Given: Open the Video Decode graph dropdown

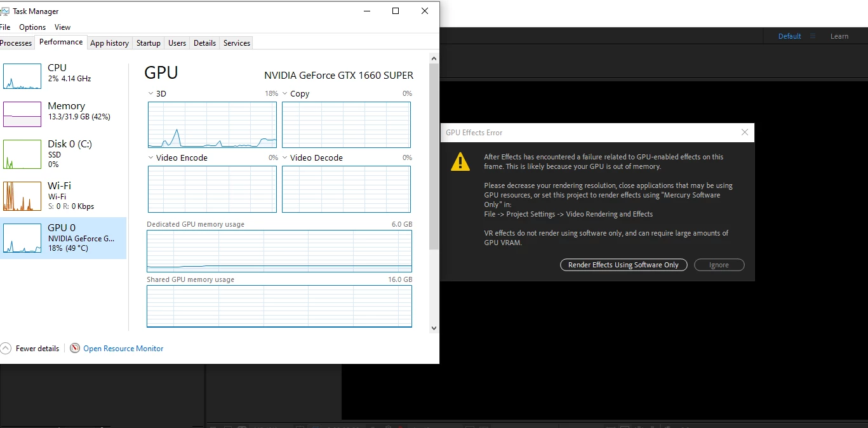Looking at the screenshot, I should pyautogui.click(x=285, y=157).
